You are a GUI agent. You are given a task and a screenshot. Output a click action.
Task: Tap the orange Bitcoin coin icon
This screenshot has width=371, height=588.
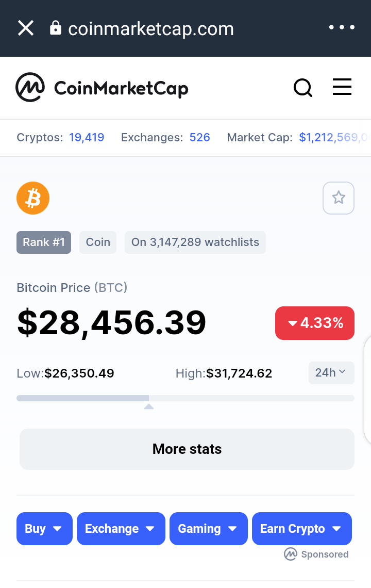tap(33, 198)
